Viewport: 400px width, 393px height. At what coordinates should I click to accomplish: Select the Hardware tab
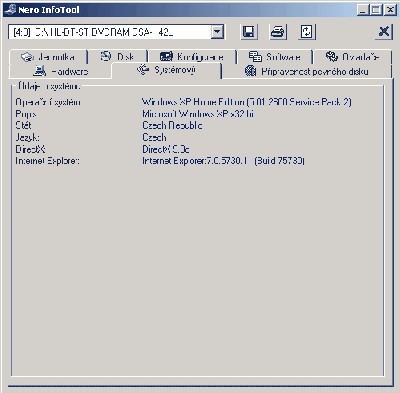pos(61,71)
